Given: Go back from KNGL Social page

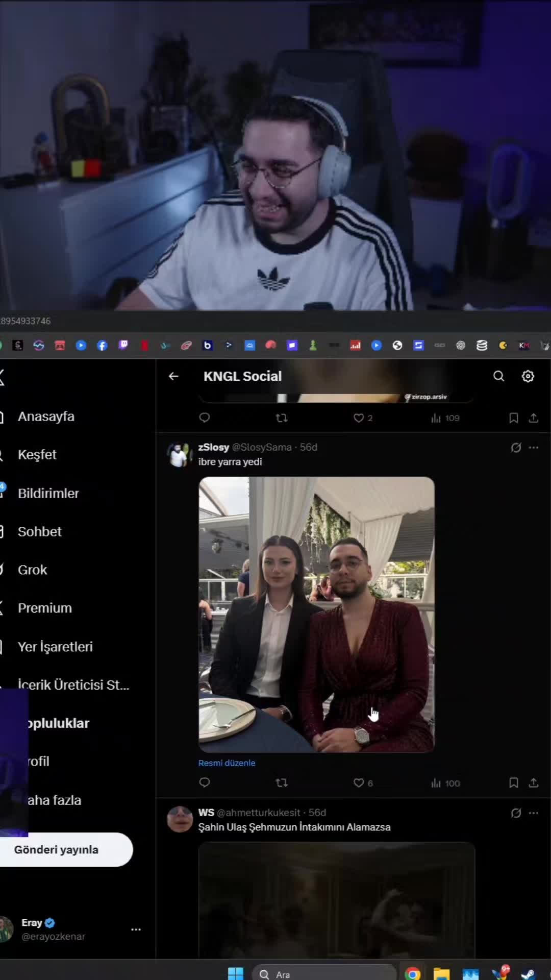Looking at the screenshot, I should 173,376.
